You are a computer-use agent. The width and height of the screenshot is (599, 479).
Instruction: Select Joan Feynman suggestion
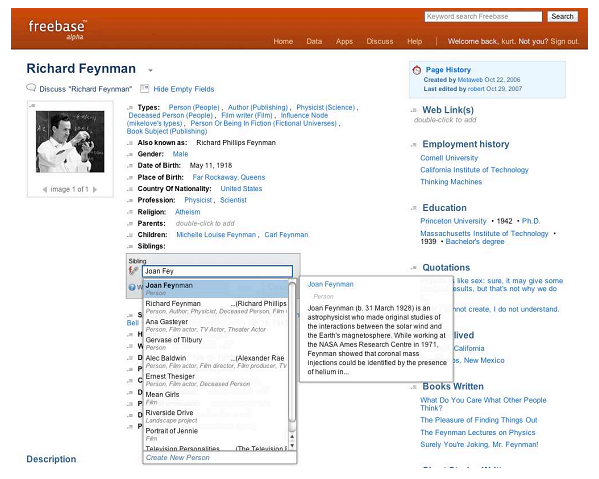click(216, 289)
